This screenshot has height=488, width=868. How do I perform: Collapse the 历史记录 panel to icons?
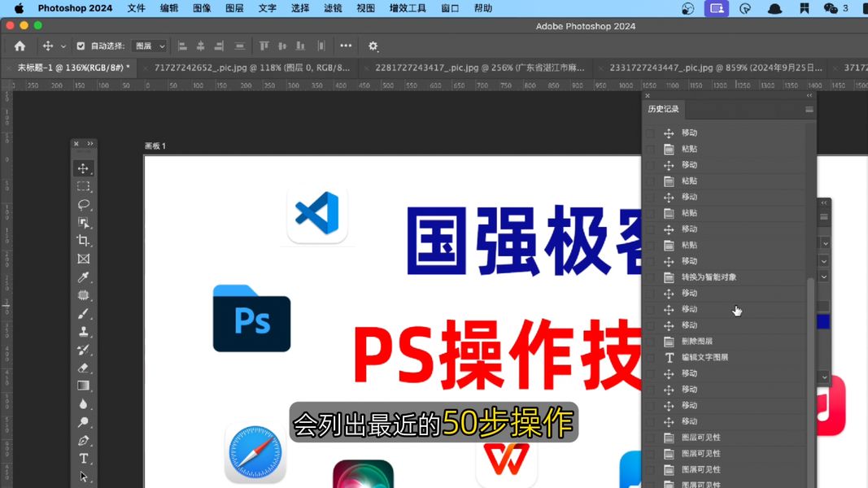tap(809, 96)
